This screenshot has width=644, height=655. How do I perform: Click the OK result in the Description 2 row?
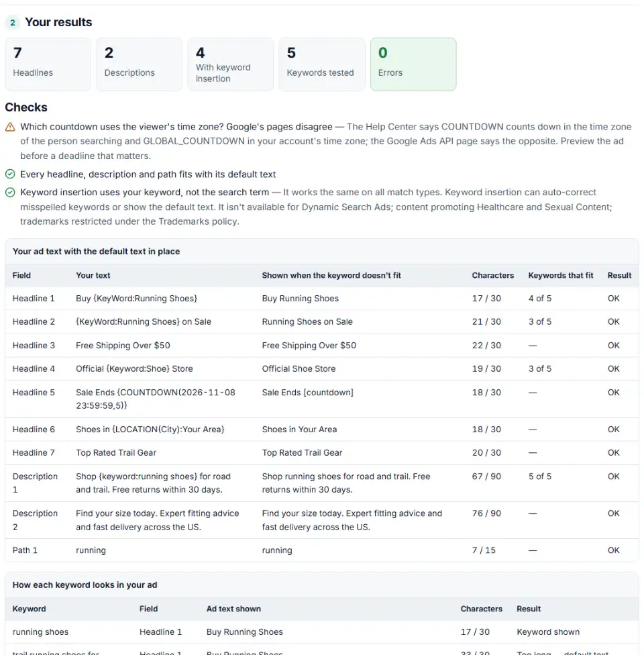[614, 513]
